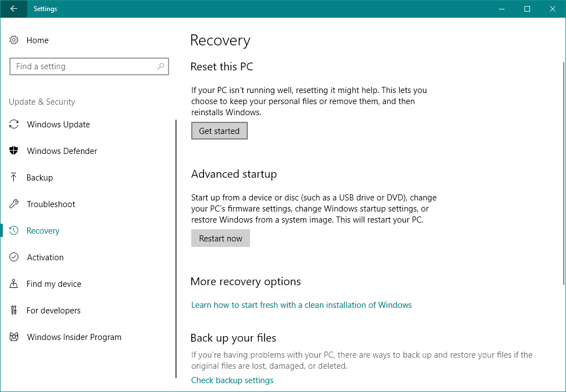Click the More recovery options heading
This screenshot has height=392, width=566.
(x=246, y=282)
